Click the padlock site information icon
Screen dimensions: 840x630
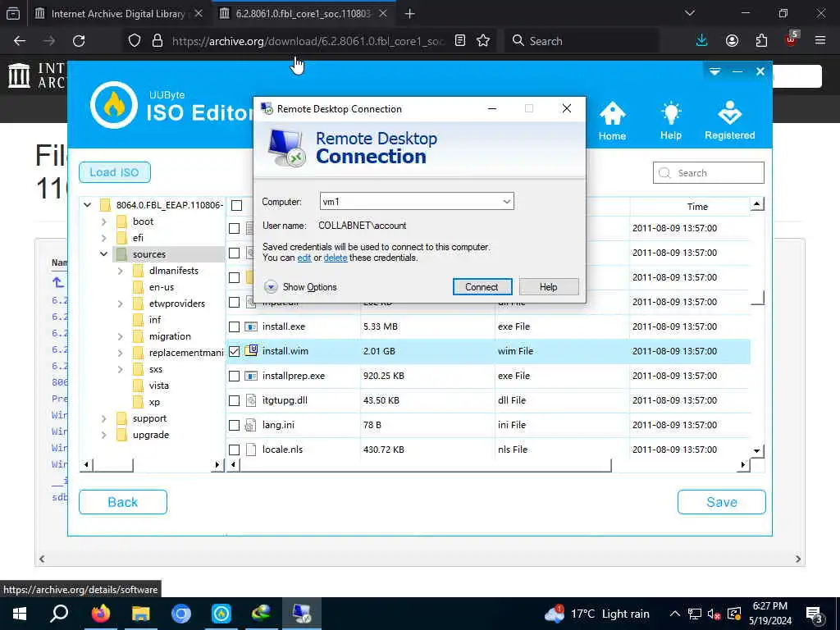point(157,41)
